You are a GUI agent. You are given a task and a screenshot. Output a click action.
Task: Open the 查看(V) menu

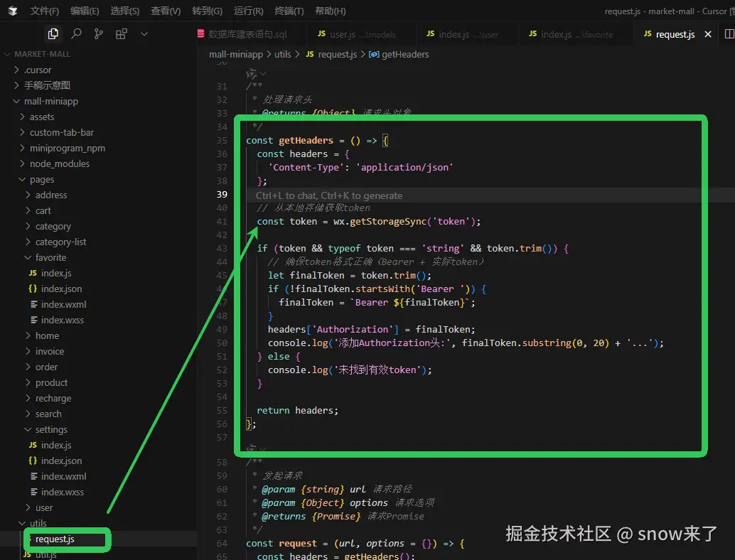pyautogui.click(x=166, y=11)
